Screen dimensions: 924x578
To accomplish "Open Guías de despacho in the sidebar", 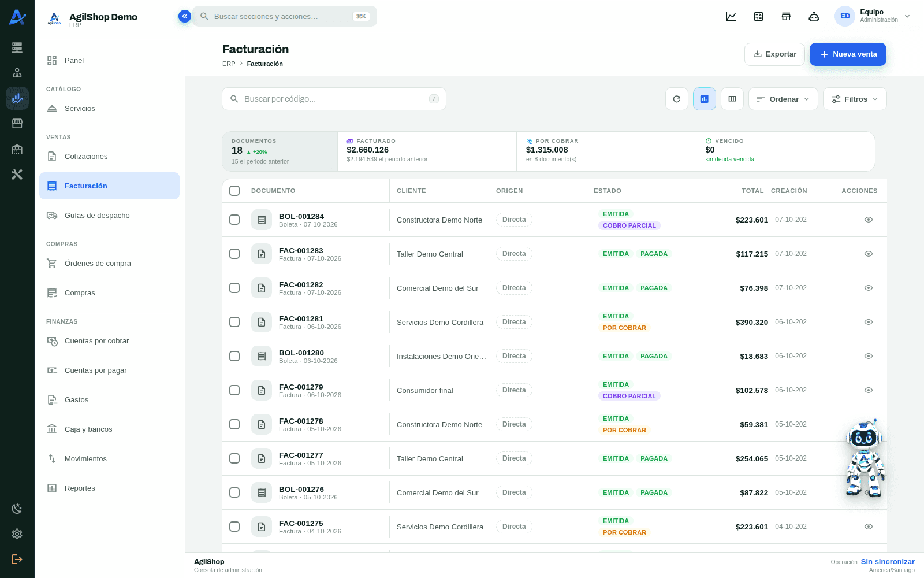I will 109,216.
